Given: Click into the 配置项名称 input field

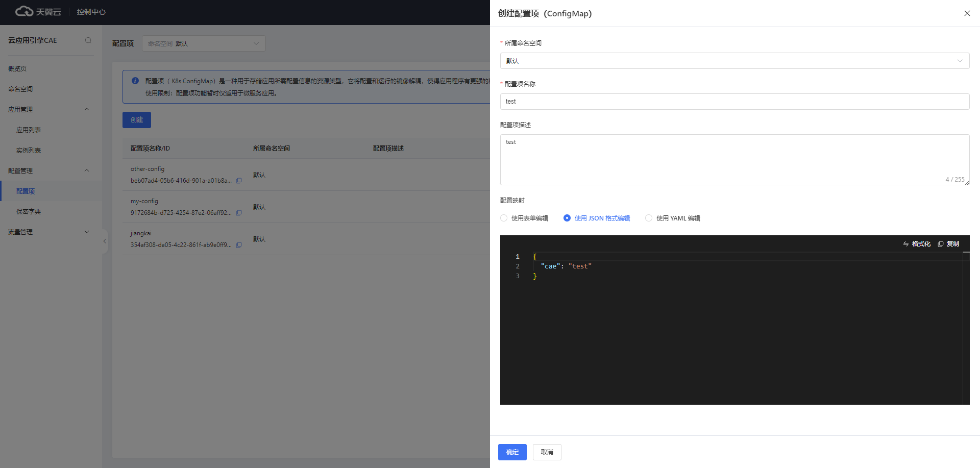Looking at the screenshot, I should coord(734,102).
